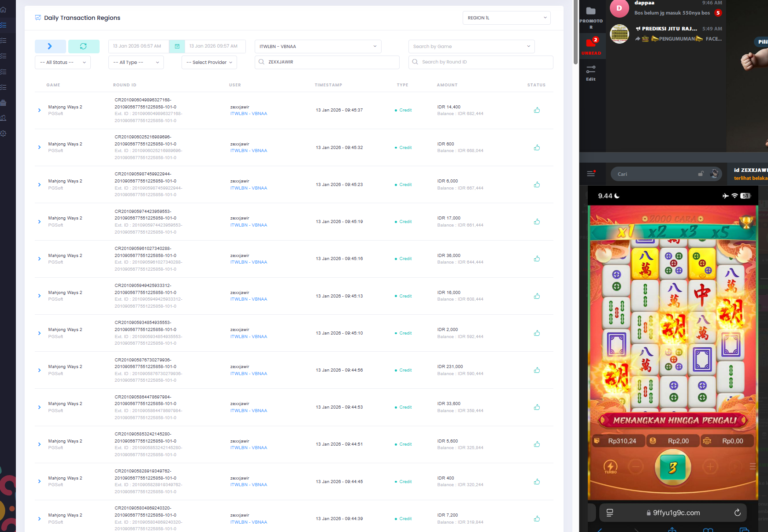
Task: Expand the 09:45:37 transaction row
Action: tap(39, 110)
